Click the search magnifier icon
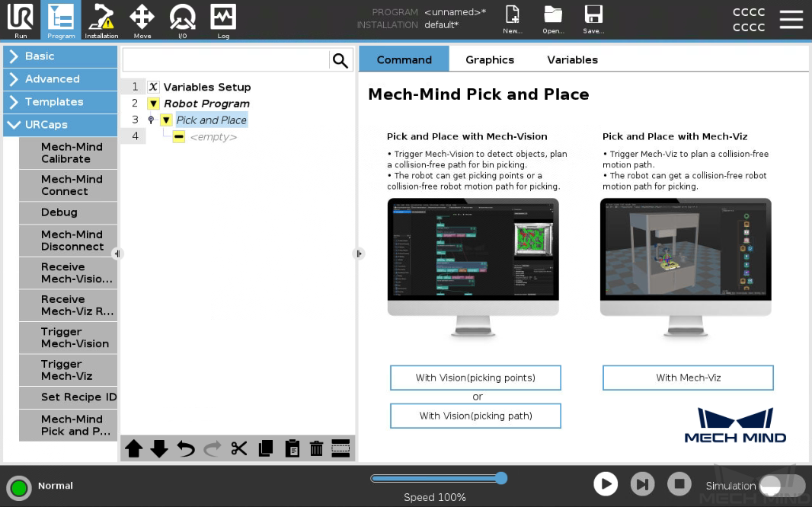 (x=340, y=61)
